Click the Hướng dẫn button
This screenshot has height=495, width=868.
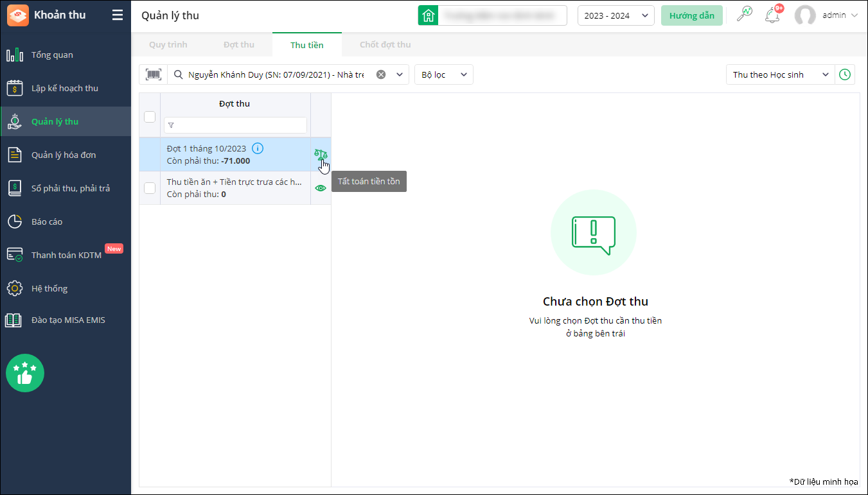point(692,15)
